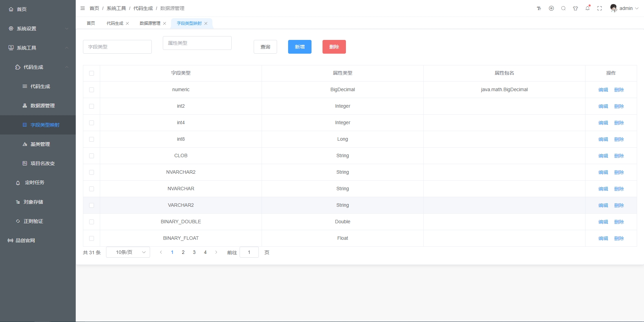Click the search magnifier icon in header
The height and width of the screenshot is (322, 644).
tap(563, 9)
